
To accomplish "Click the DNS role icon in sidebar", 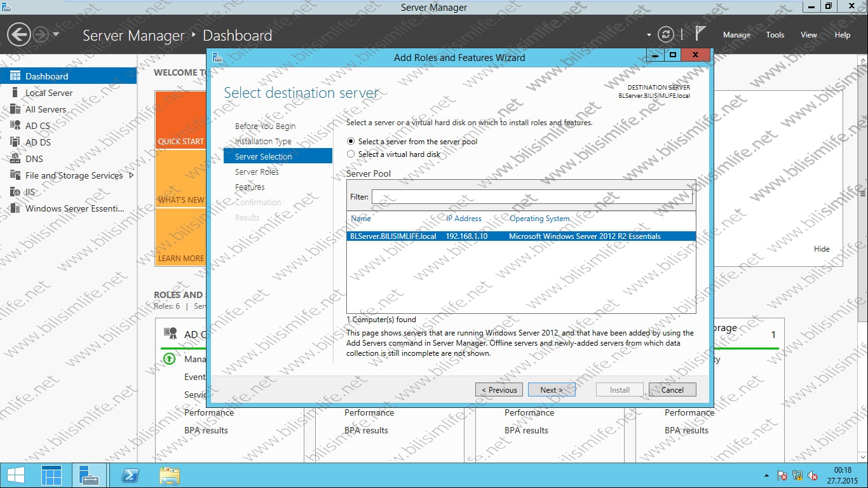I will tap(15, 159).
